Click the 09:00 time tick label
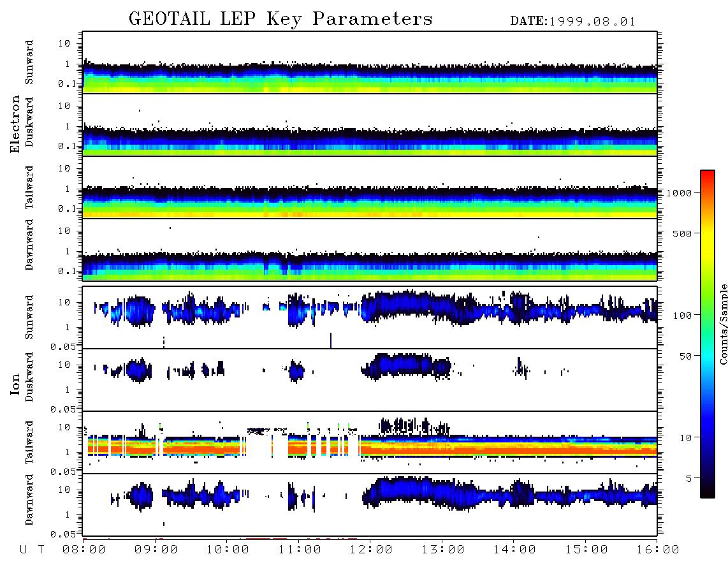728x561 pixels. (x=156, y=550)
